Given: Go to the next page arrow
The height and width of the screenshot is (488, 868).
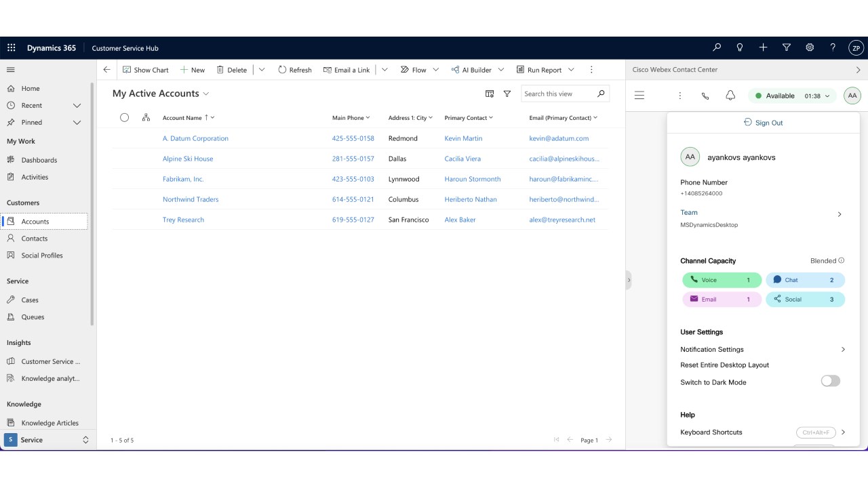Looking at the screenshot, I should [609, 440].
